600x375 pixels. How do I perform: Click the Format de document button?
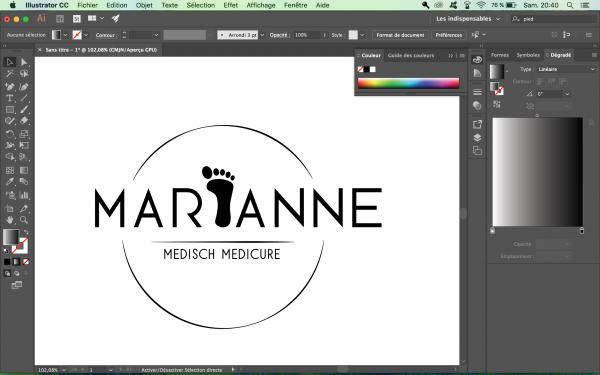click(x=400, y=35)
